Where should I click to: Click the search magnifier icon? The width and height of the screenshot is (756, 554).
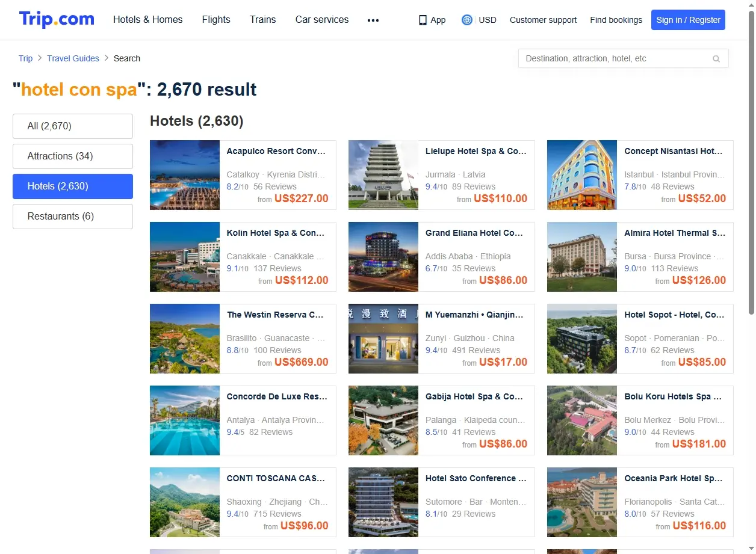point(716,58)
